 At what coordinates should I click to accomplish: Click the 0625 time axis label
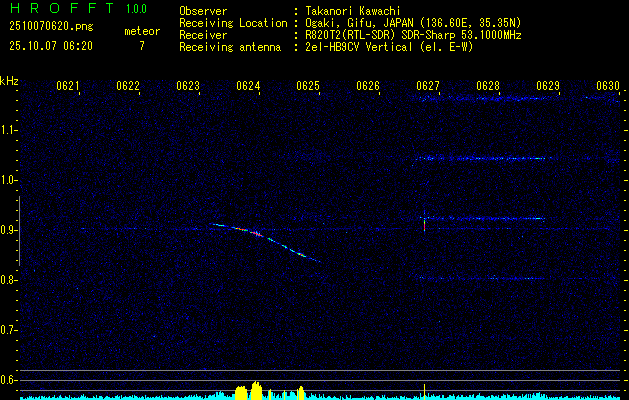pyautogui.click(x=308, y=86)
